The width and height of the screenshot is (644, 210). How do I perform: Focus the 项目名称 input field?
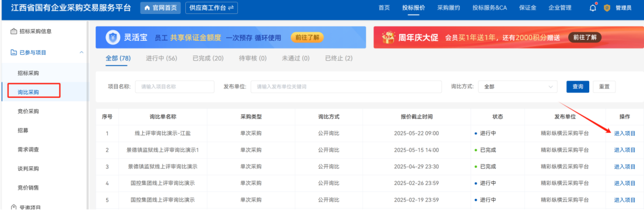tap(175, 87)
